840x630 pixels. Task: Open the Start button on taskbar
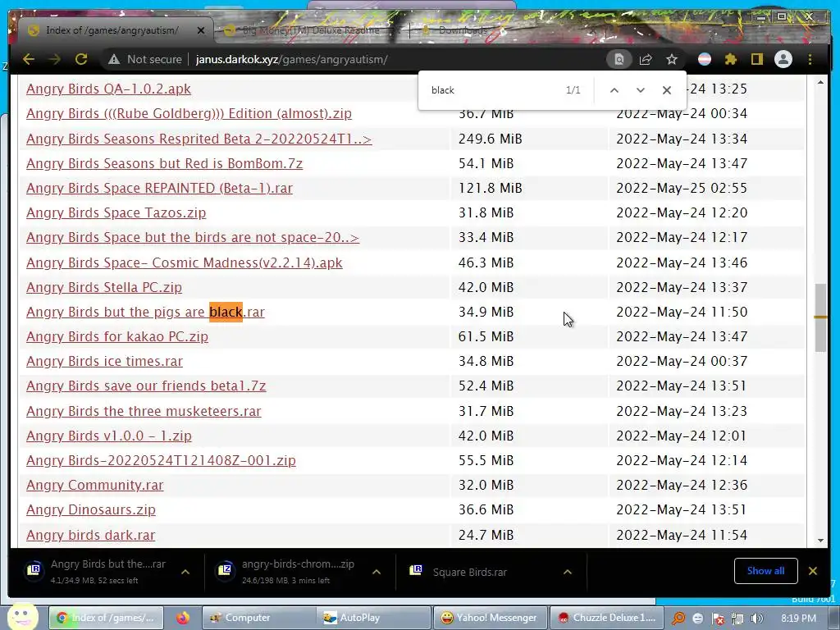coord(22,616)
